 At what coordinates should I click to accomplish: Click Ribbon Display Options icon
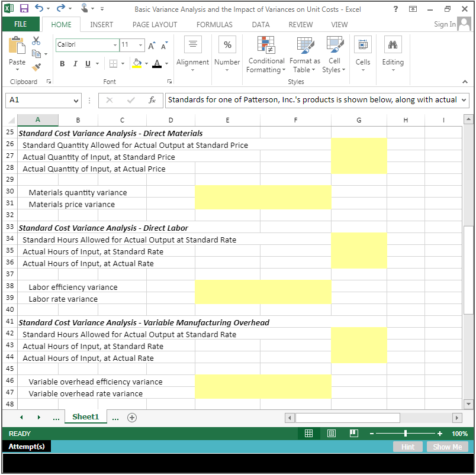pyautogui.click(x=413, y=9)
